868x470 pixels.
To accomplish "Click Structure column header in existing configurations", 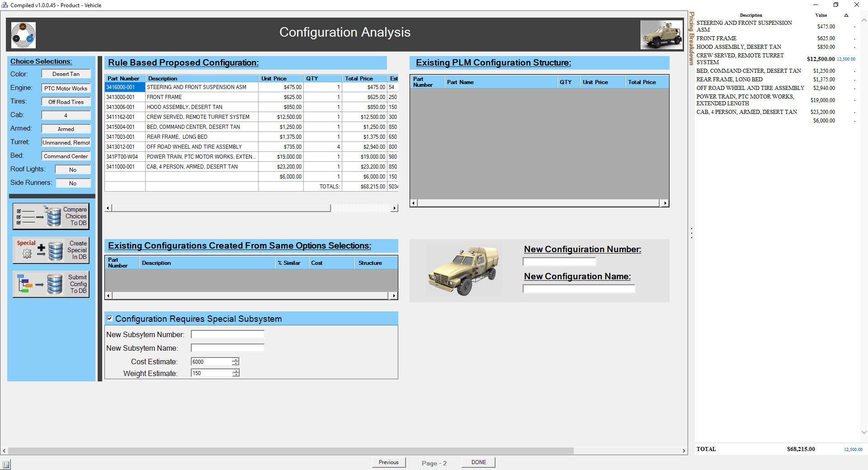I will pos(375,263).
